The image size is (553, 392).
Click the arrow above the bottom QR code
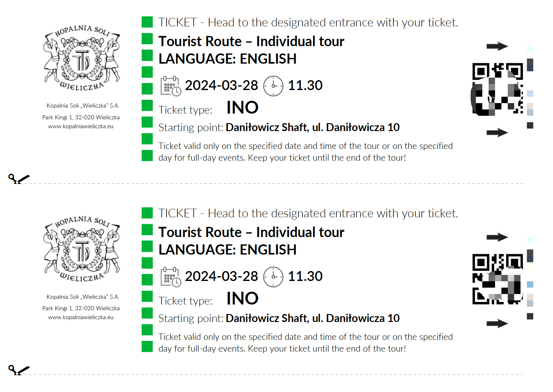click(497, 237)
